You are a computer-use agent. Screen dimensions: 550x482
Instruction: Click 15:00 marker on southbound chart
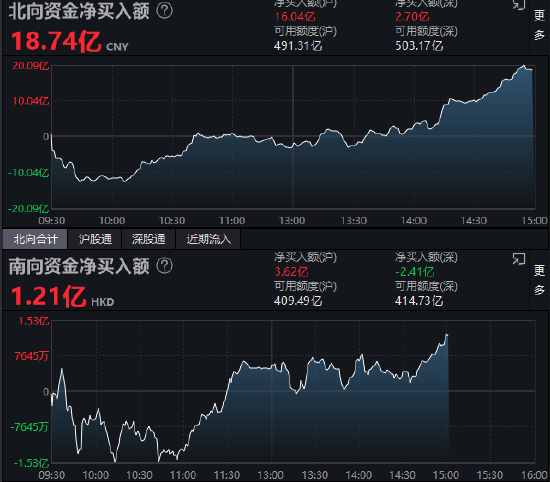coord(446,475)
